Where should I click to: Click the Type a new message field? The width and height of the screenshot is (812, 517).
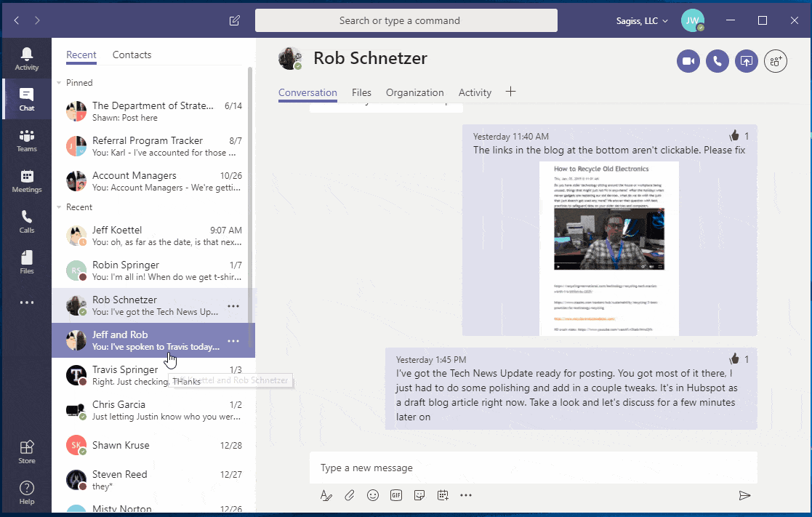534,468
